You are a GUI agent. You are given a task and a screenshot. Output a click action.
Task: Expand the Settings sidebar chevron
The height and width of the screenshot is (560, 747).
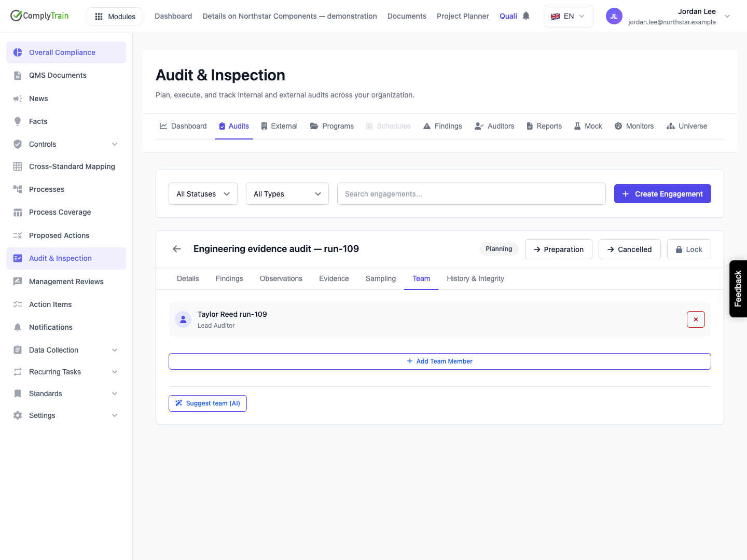coord(115,415)
